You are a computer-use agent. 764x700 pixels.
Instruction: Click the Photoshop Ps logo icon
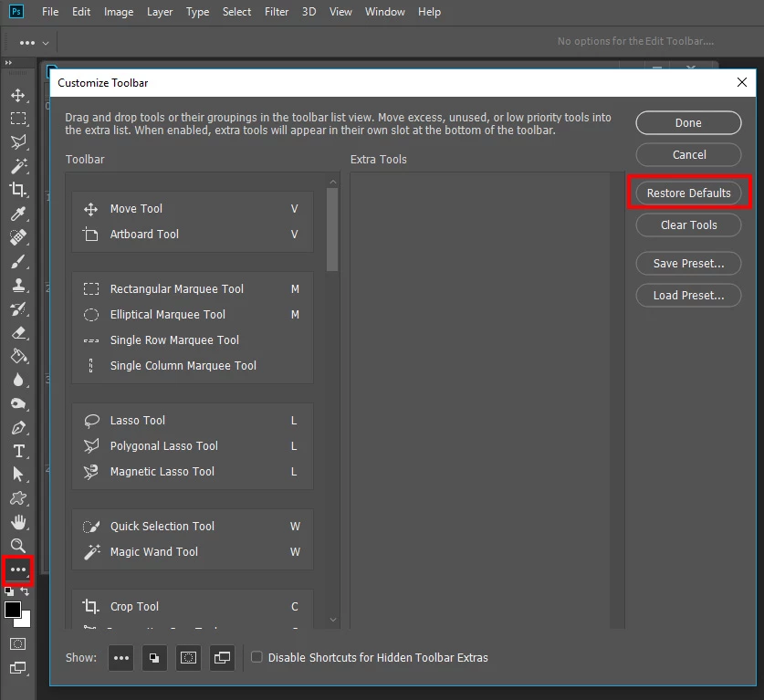[16, 11]
